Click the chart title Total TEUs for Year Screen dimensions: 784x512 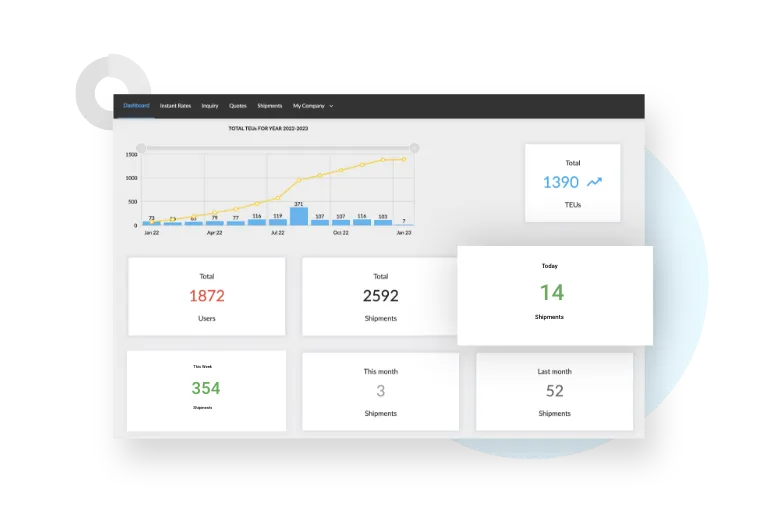coord(267,129)
